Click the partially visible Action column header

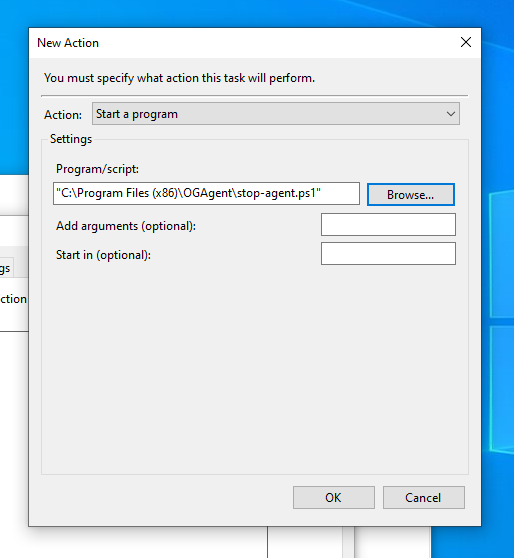tap(14, 299)
